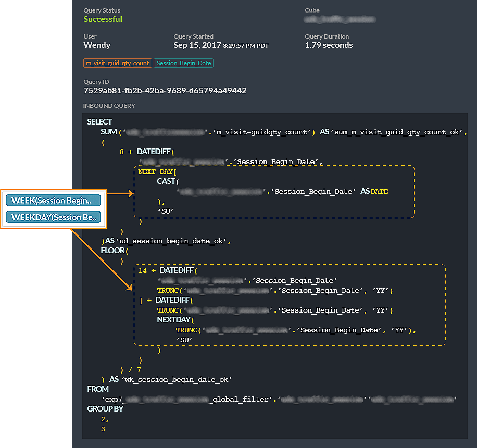Click the Query ID value text
The image size is (477, 448).
pyautogui.click(x=165, y=91)
